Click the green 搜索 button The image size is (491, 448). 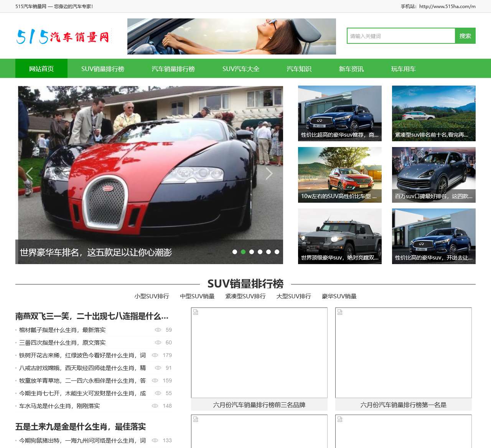pyautogui.click(x=465, y=36)
